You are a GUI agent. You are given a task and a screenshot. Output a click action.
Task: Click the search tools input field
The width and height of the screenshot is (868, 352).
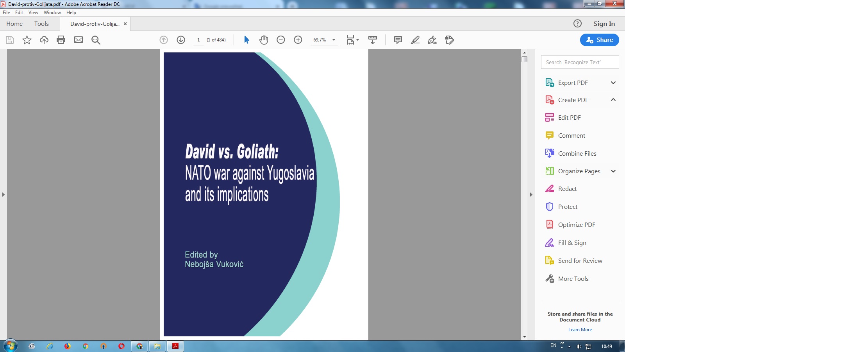(x=580, y=62)
